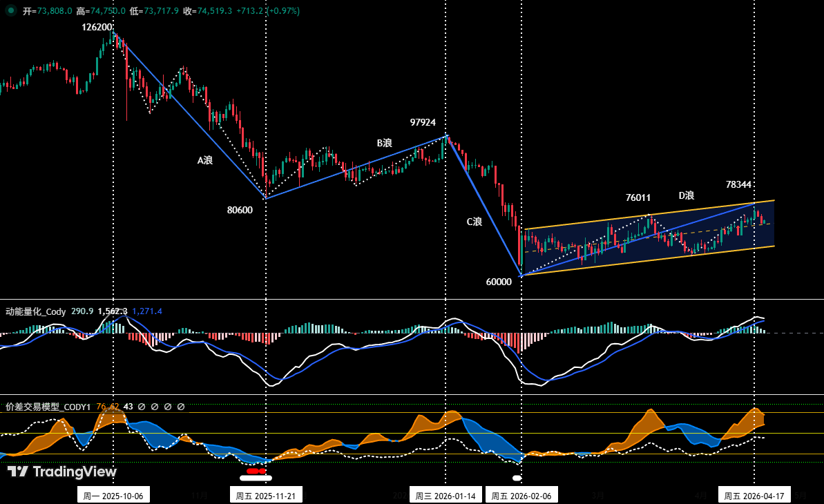
Task: Select the A浪 wave label on the chart
Action: [x=203, y=159]
